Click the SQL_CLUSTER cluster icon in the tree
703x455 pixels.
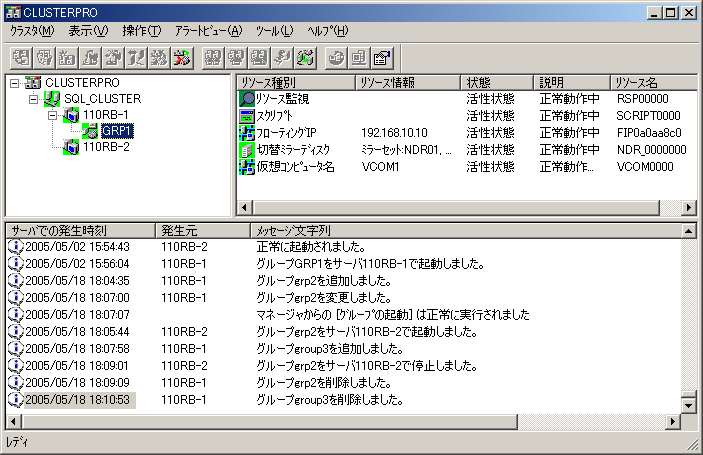coord(52,99)
